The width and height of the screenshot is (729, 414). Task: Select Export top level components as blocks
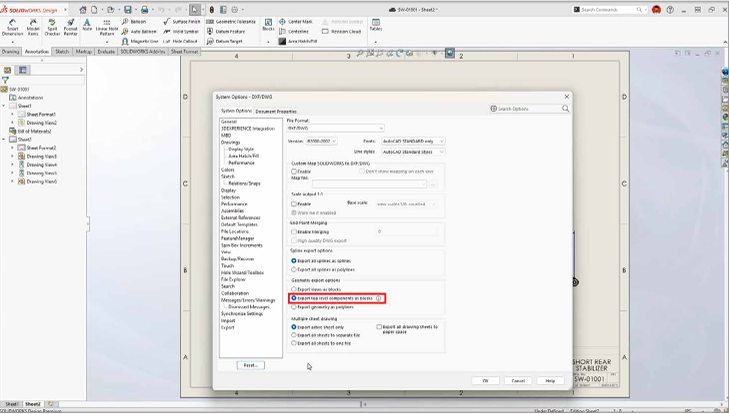294,298
